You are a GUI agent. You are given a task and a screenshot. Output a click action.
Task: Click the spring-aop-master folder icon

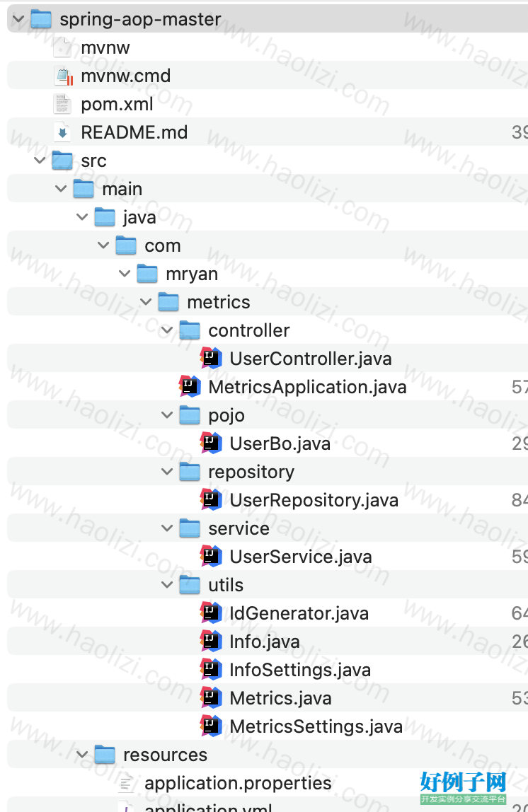pos(41,19)
